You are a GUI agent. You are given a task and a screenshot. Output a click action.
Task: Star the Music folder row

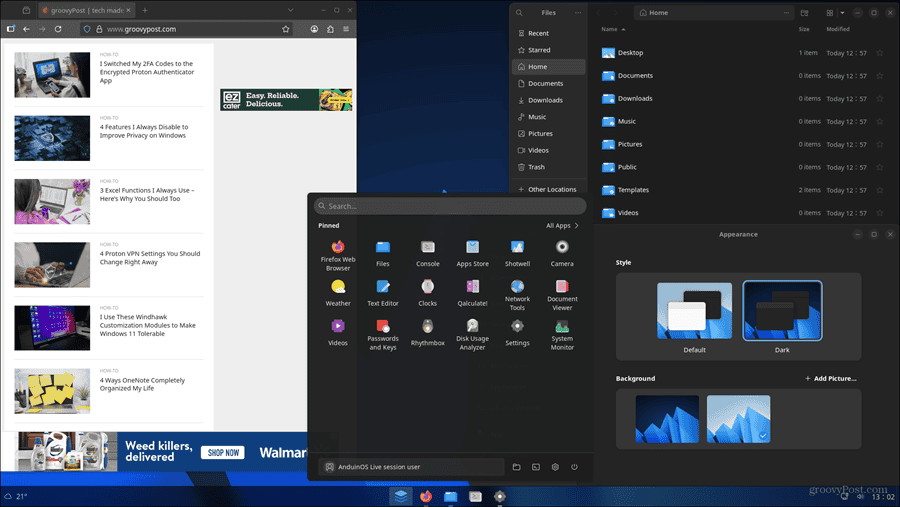(879, 122)
